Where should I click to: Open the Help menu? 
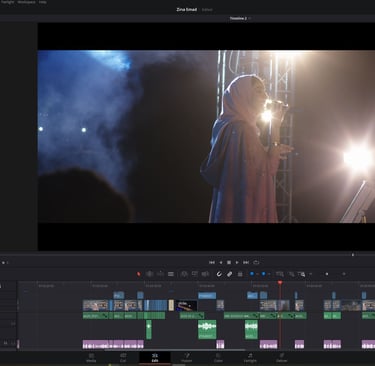coord(43,2)
